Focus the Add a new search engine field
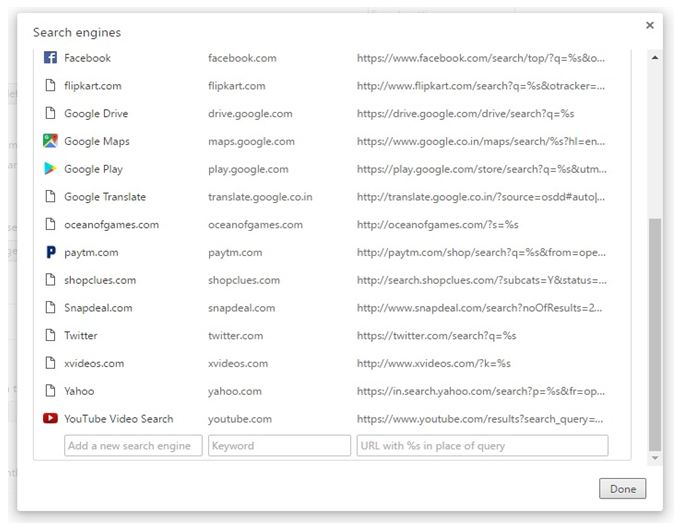693x528 pixels. point(133,445)
